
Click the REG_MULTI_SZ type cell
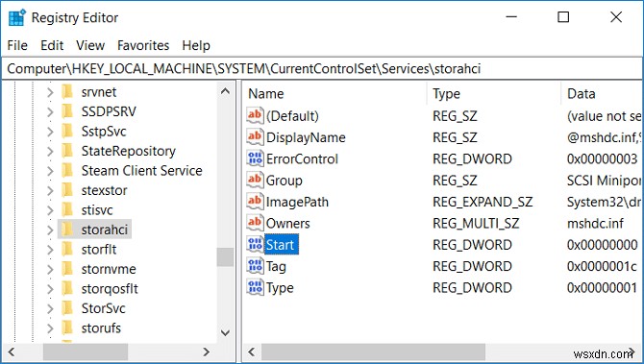coord(476,223)
